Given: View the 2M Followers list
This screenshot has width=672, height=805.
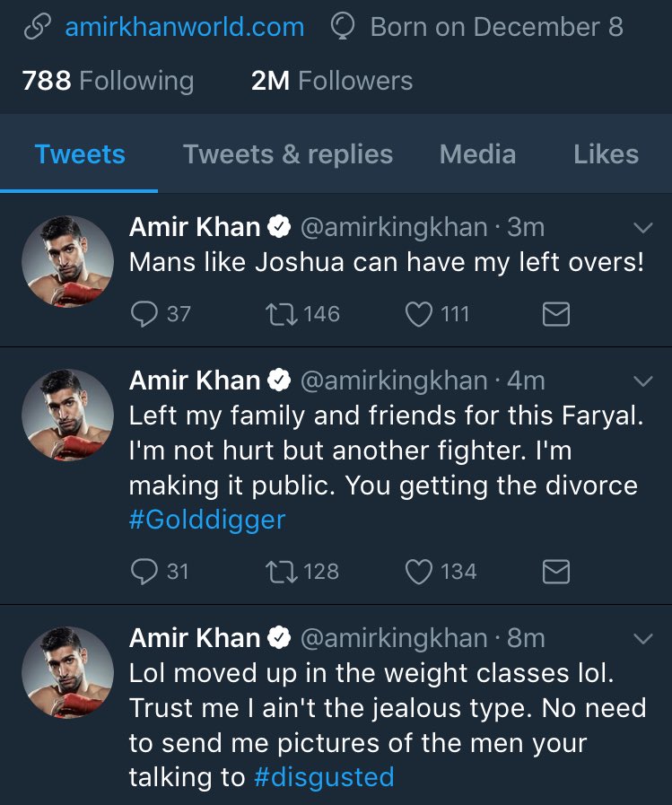Looking at the screenshot, I should tap(332, 81).
